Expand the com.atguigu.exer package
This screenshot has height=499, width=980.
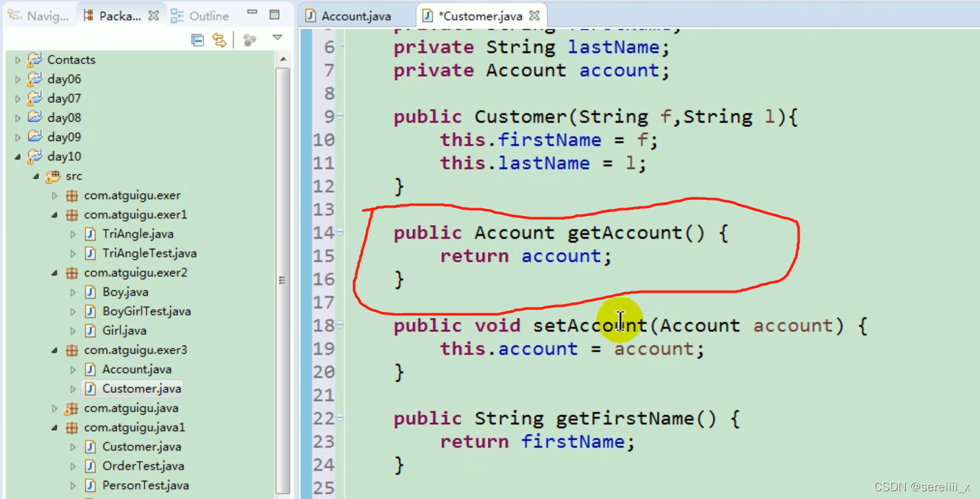pos(55,195)
